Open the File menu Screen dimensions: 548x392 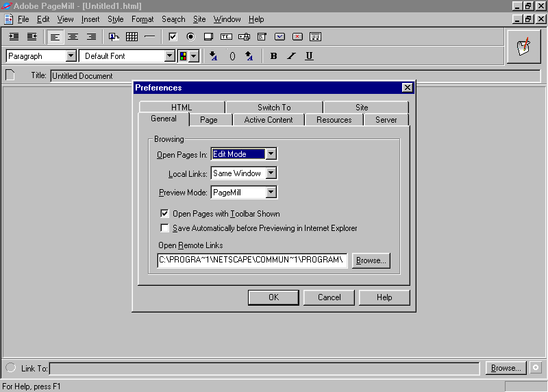tap(23, 19)
